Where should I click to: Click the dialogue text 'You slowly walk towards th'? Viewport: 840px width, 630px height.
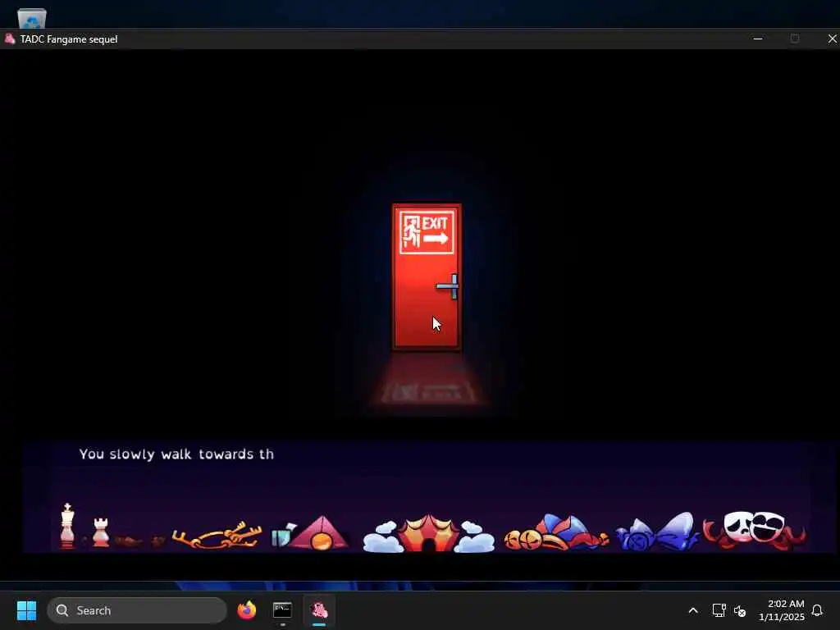pyautogui.click(x=176, y=454)
